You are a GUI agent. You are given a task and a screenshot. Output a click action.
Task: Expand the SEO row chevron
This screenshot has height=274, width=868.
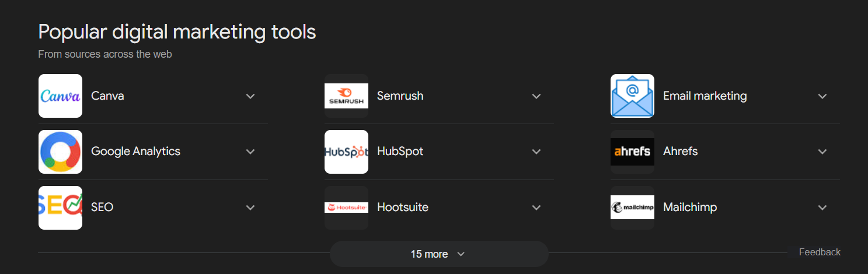click(x=250, y=208)
